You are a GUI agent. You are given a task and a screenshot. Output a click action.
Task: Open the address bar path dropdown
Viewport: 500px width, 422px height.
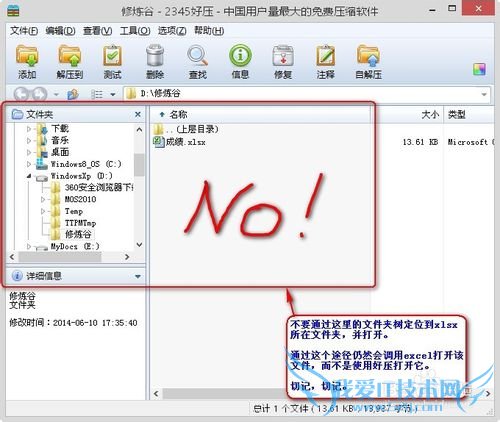tap(484, 95)
